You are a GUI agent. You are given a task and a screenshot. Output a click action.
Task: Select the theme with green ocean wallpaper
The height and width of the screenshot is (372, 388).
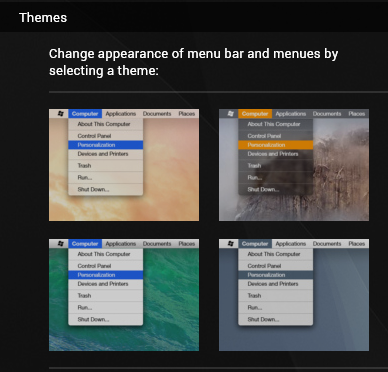coord(124,295)
